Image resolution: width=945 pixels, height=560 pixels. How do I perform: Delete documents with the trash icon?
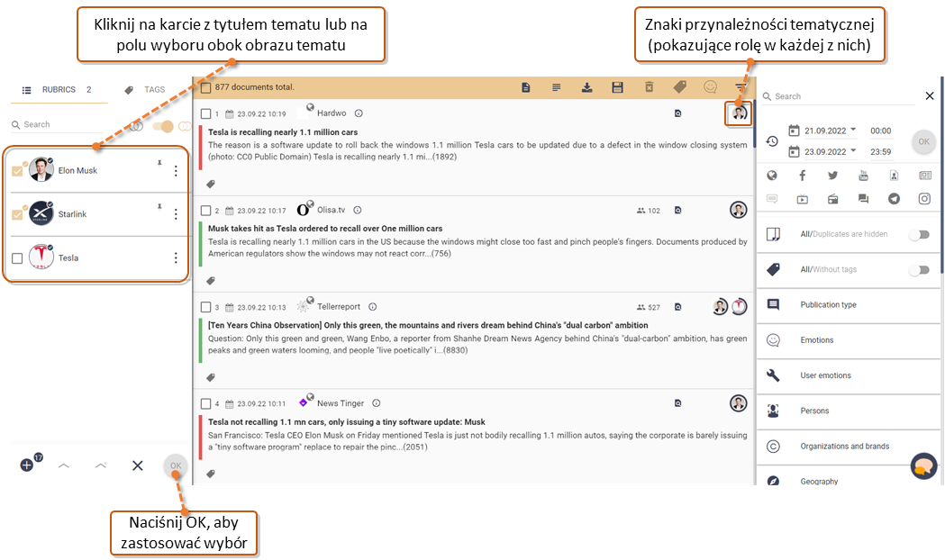(x=650, y=87)
